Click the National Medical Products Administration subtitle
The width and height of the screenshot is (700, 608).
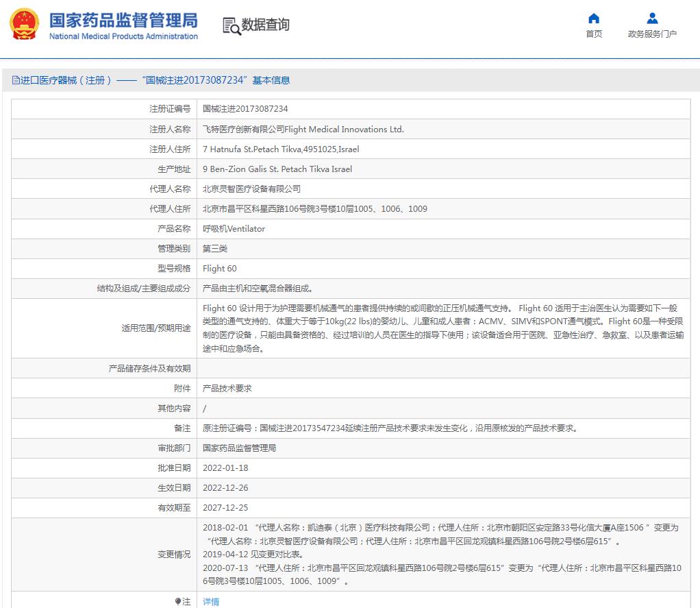tap(123, 36)
